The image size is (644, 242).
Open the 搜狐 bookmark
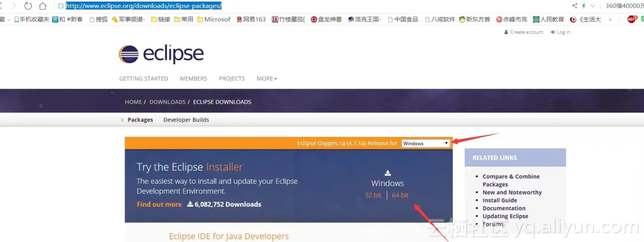click(98, 19)
